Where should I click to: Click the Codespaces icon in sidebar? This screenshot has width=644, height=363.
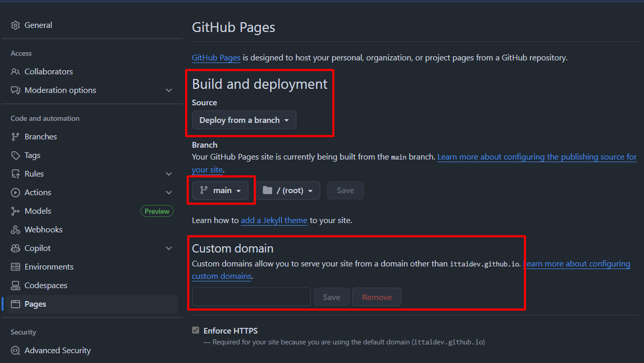coord(15,285)
